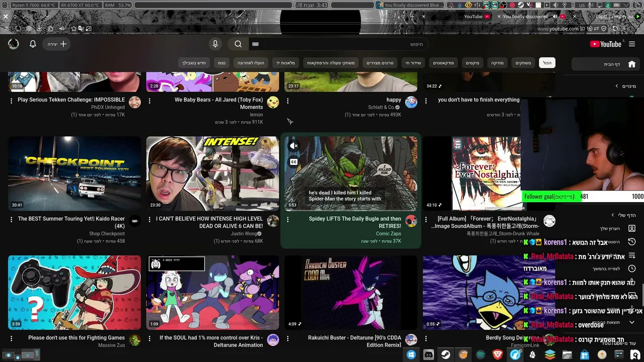Mute the 'You finally discovered' tab audio
The height and width of the screenshot is (362, 644).
[555, 17]
